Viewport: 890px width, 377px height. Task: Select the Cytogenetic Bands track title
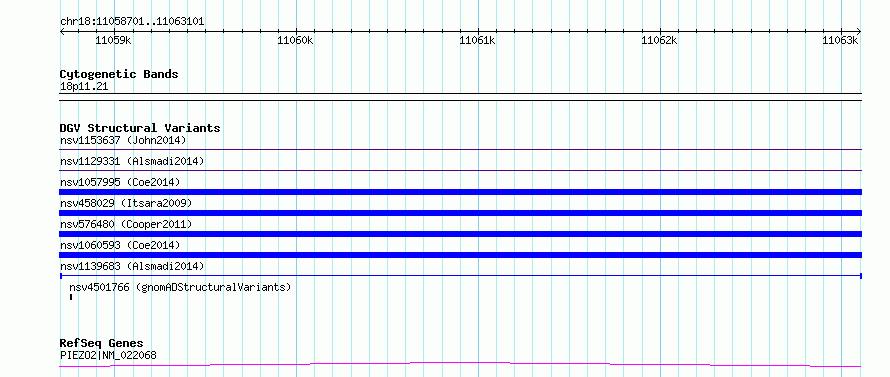pos(119,74)
